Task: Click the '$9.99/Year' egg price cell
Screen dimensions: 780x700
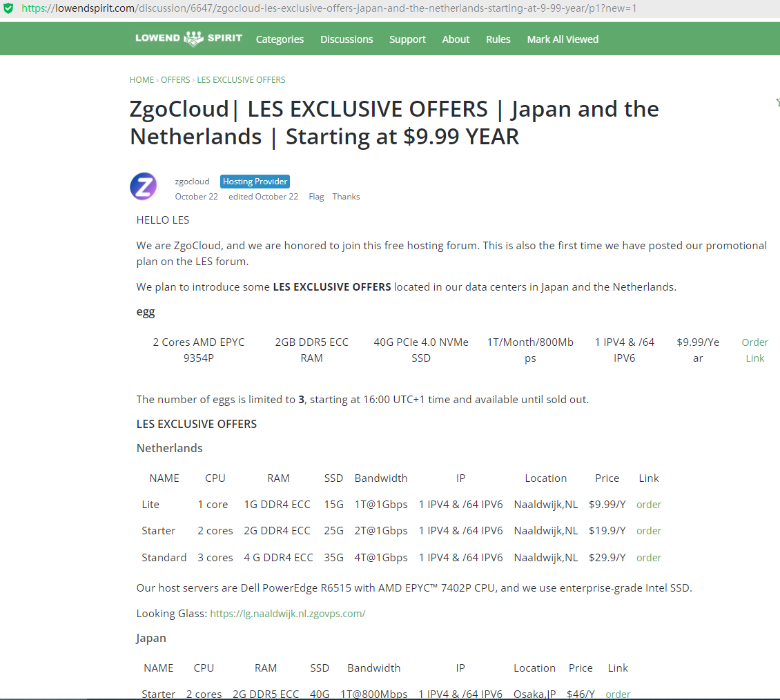Action: coord(698,350)
